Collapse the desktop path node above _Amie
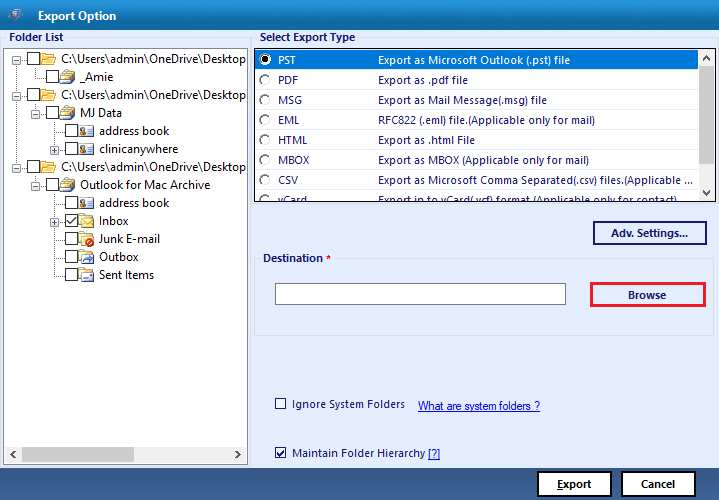This screenshot has width=719, height=500. click(17, 60)
